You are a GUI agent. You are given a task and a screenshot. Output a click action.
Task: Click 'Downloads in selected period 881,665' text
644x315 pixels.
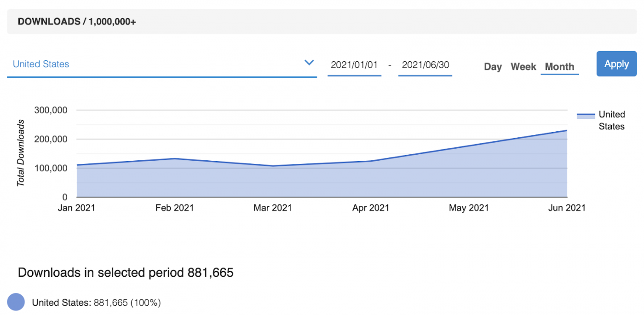pyautogui.click(x=126, y=273)
